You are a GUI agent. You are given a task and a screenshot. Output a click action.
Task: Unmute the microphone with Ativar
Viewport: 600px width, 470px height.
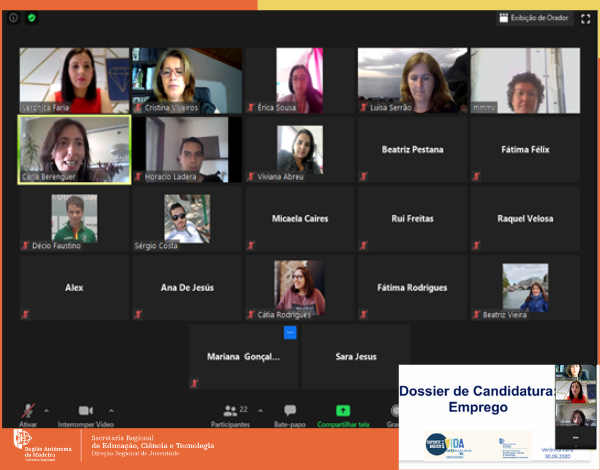27,412
